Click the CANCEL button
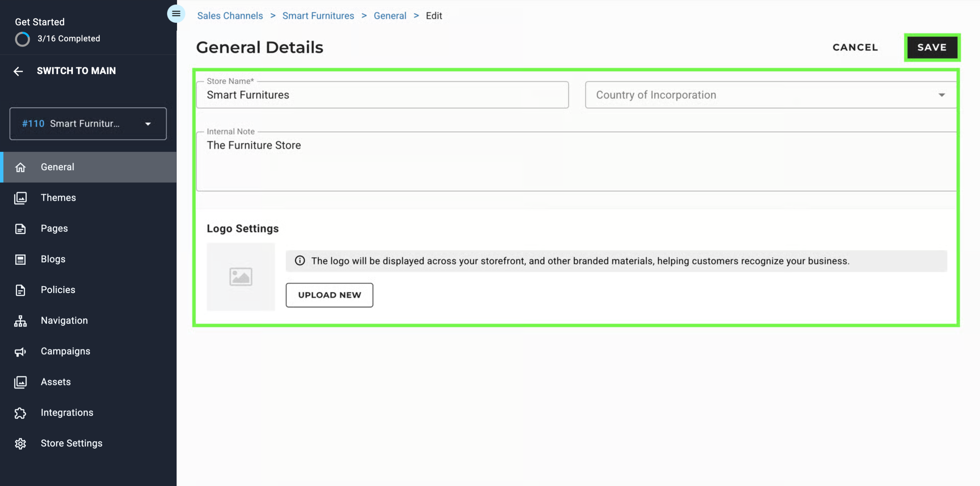The width and height of the screenshot is (980, 486). (x=855, y=48)
